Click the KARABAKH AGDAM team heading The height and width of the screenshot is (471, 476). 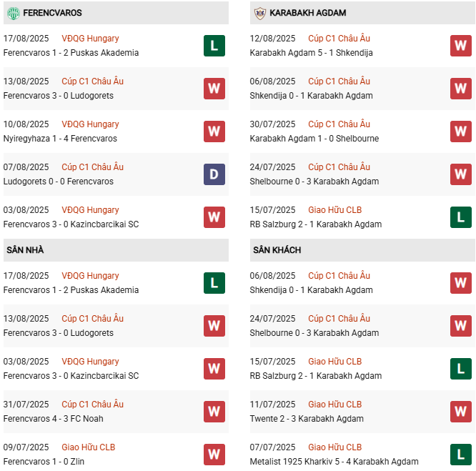click(308, 13)
